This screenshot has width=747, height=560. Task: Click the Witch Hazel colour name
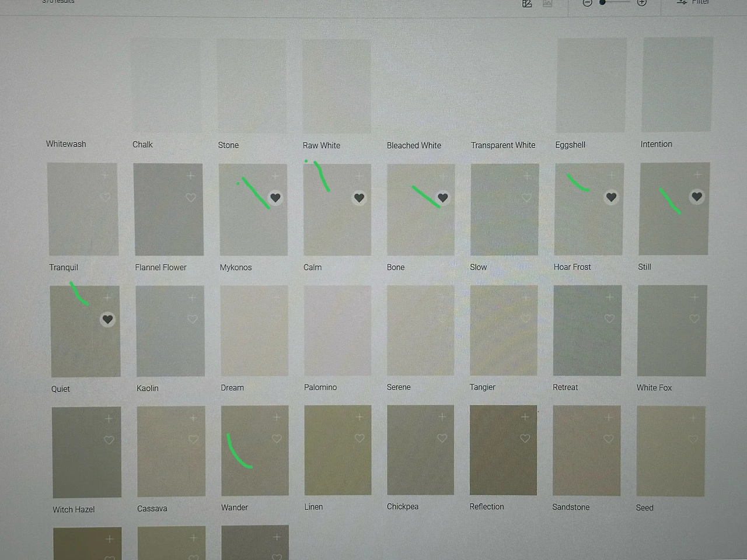tap(74, 509)
